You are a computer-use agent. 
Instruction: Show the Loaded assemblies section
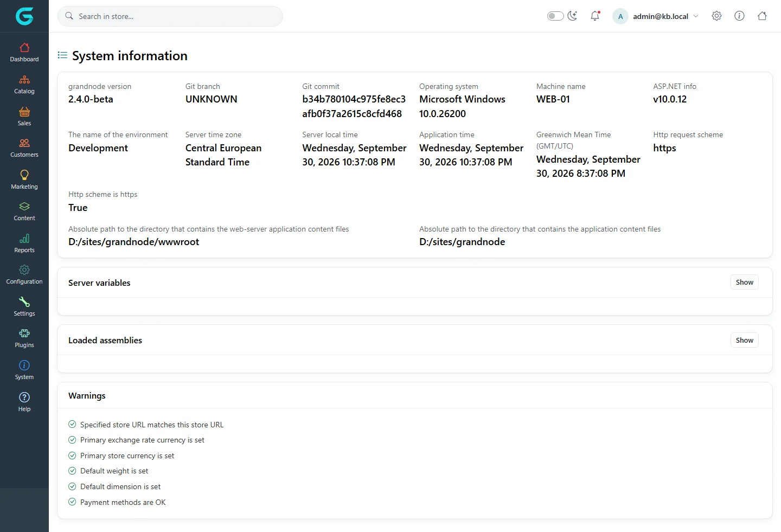744,340
